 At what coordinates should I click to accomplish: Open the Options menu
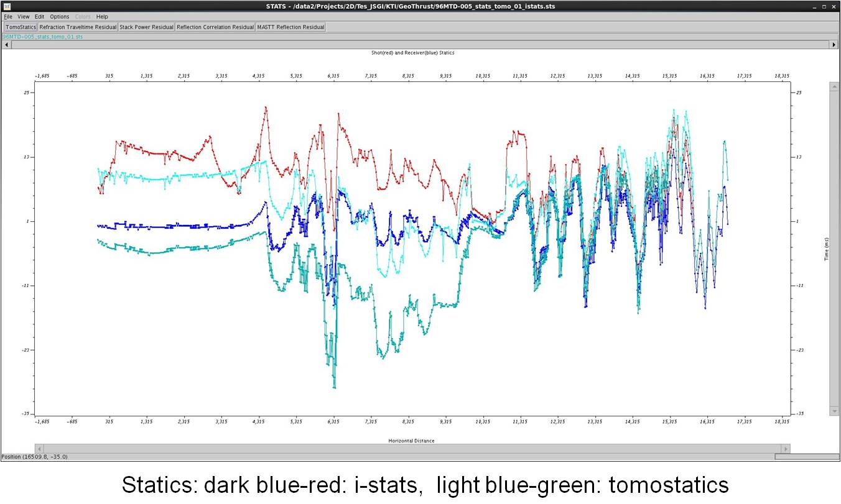point(60,17)
